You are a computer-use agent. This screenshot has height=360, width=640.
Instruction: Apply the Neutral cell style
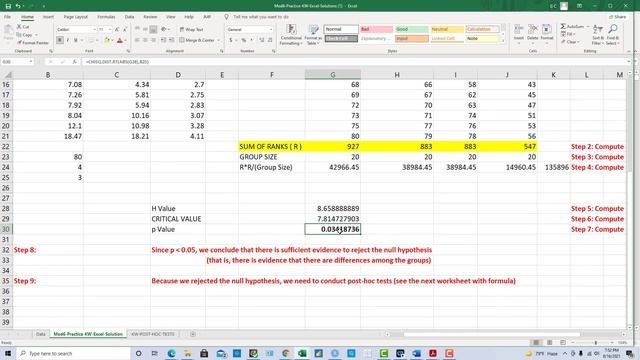click(447, 29)
